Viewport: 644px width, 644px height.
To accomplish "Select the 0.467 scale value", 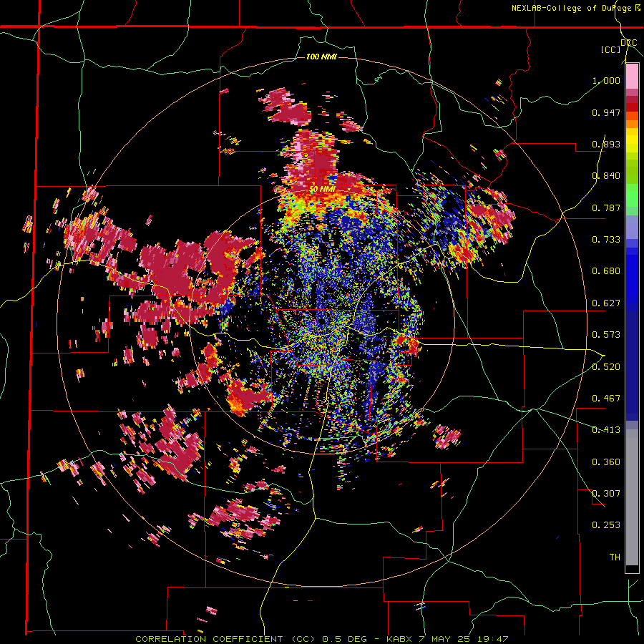I will [606, 398].
